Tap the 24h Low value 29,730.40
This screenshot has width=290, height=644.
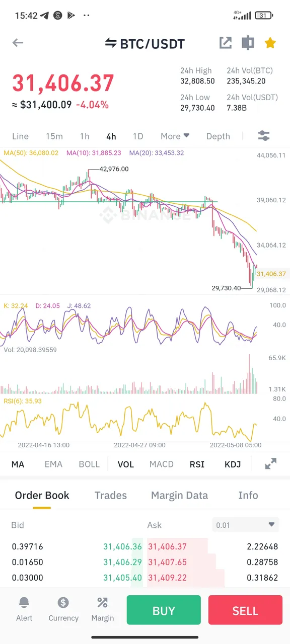(x=197, y=108)
